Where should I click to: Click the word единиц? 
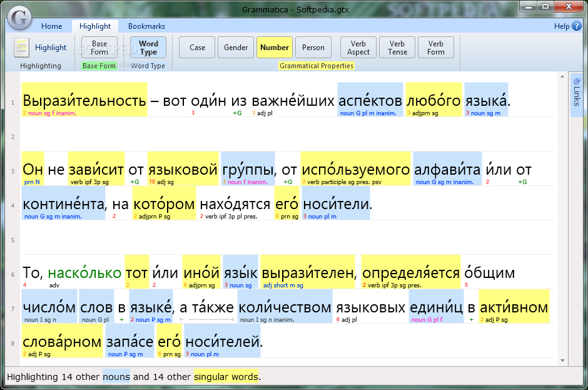point(436,307)
